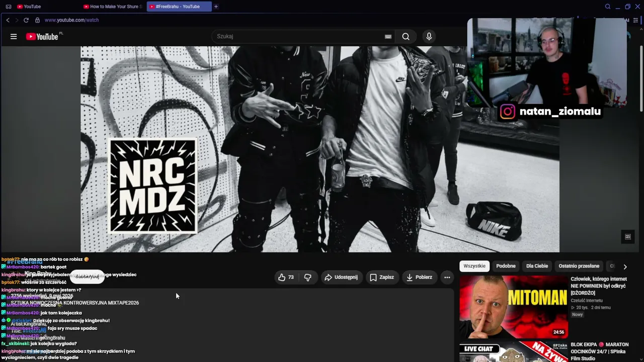Subscribe with the Subskrybuj button
644x362 pixels.
click(87, 277)
